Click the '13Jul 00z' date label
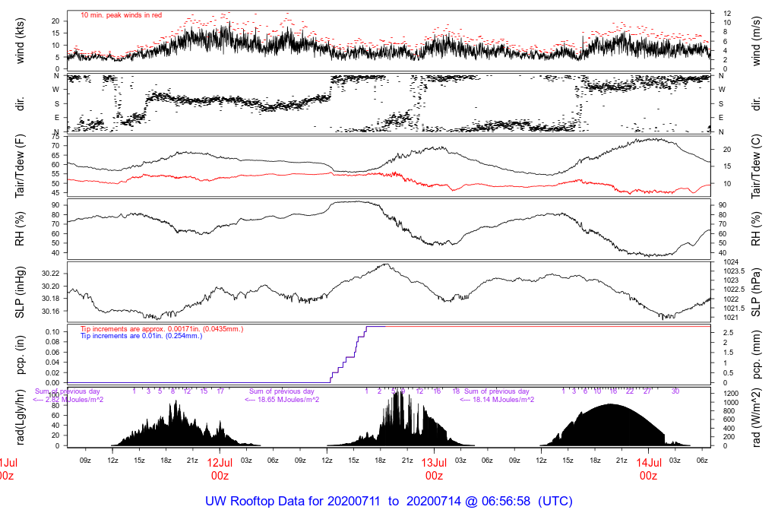The height and width of the screenshot is (532, 778). 434,469
